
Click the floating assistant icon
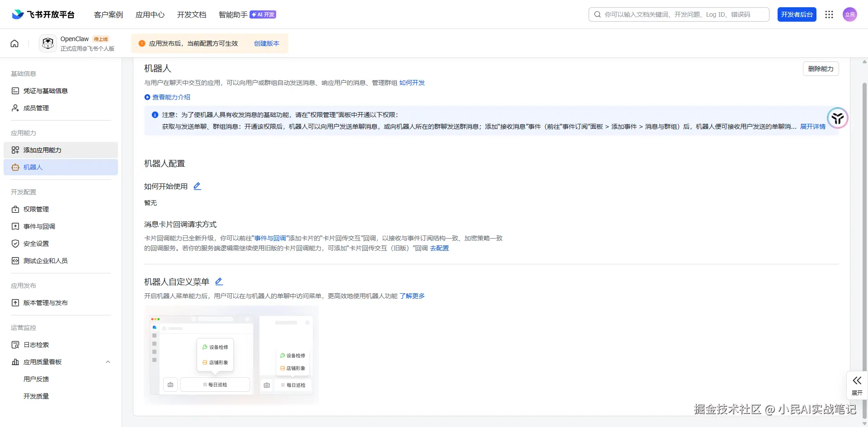(x=837, y=118)
